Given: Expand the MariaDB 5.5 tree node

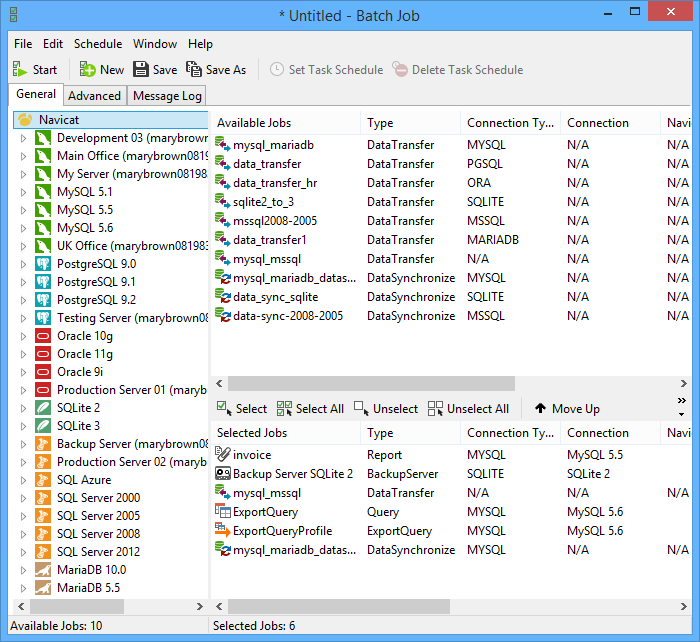Looking at the screenshot, I should point(23,588).
